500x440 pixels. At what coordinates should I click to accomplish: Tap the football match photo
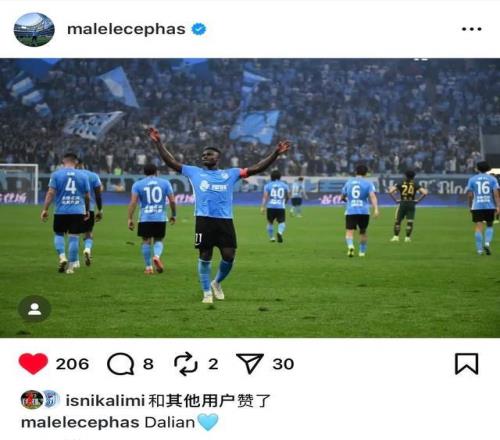(x=250, y=198)
